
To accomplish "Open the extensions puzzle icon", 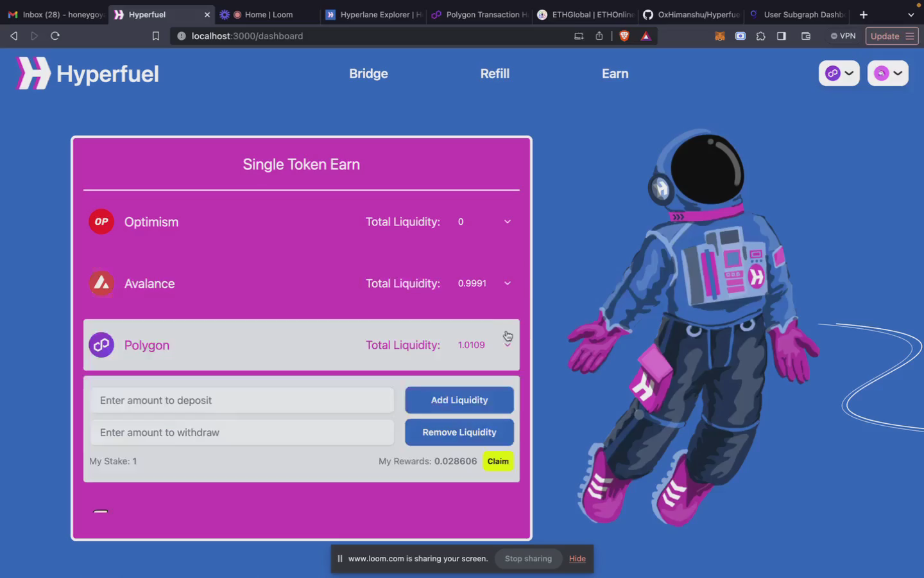I will (761, 36).
